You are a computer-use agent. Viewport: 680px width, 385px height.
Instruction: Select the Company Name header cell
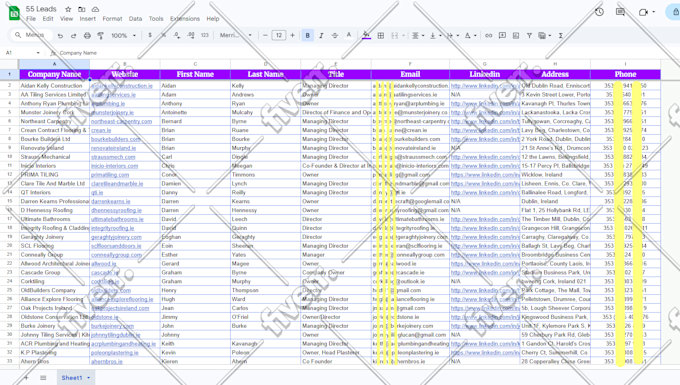pyautogui.click(x=54, y=74)
